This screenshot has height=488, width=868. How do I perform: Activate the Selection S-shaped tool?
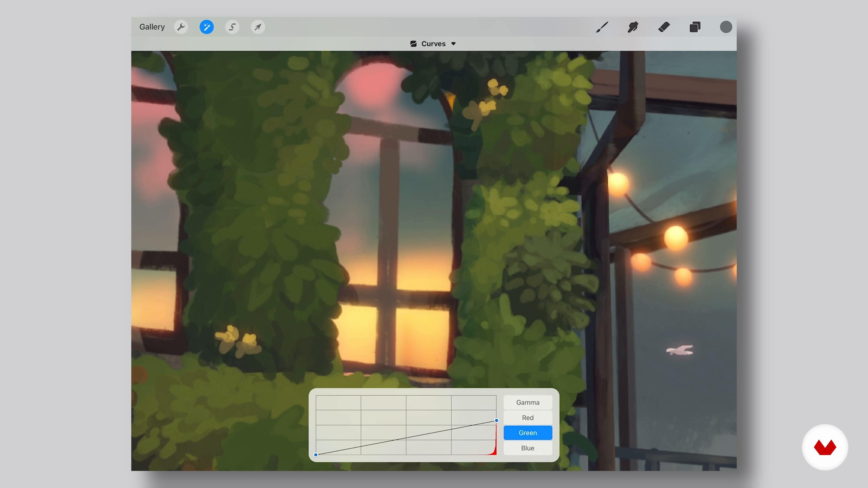(232, 27)
